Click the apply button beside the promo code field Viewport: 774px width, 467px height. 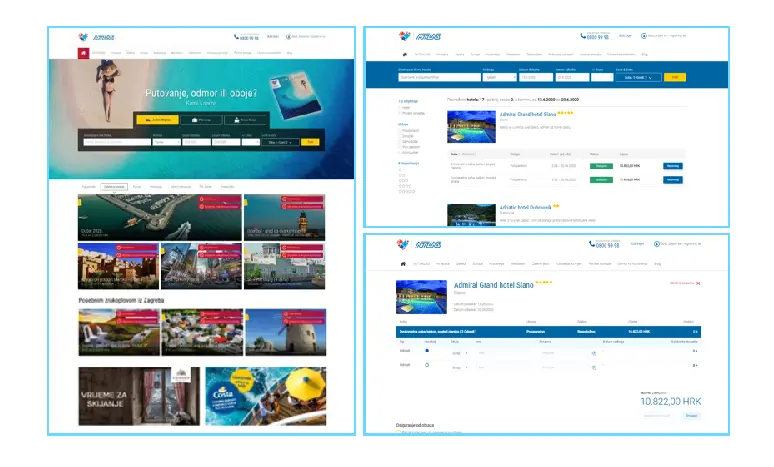[692, 416]
